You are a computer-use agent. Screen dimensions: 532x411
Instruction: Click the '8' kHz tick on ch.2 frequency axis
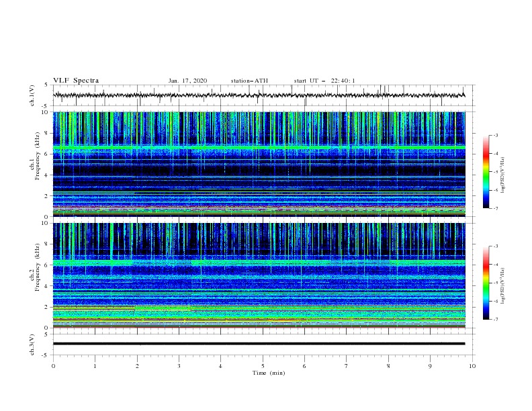[x=47, y=244]
